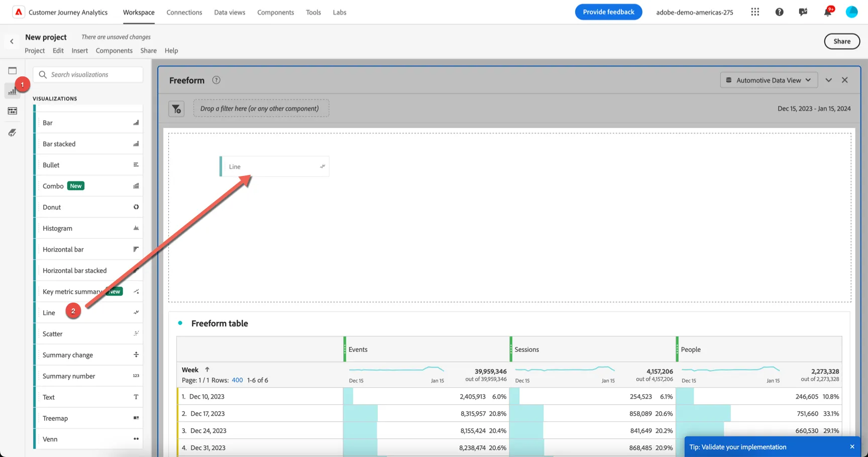Click the Freeform info help icon
The width and height of the screenshot is (868, 457).
click(x=216, y=80)
